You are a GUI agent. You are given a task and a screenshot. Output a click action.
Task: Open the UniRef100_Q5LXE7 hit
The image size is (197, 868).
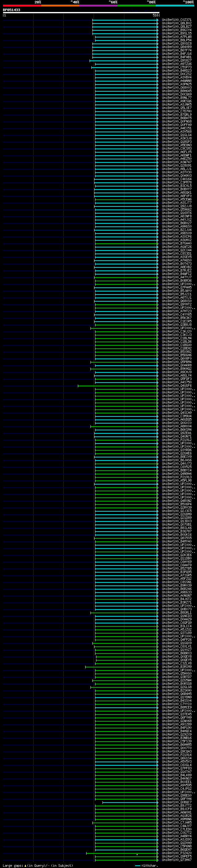(x=176, y=108)
